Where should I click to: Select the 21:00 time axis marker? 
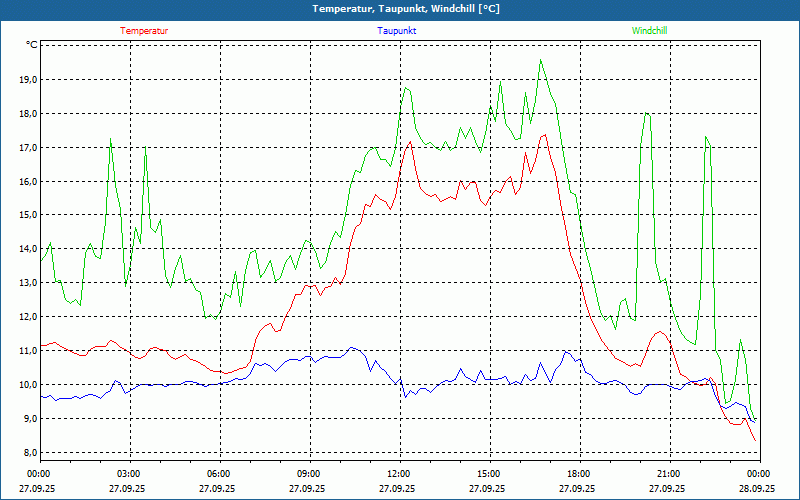tap(668, 474)
